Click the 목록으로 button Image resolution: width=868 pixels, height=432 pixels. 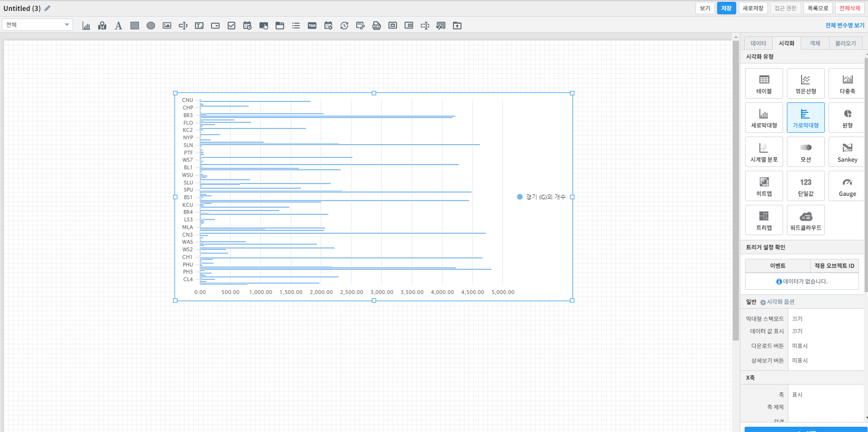818,8
